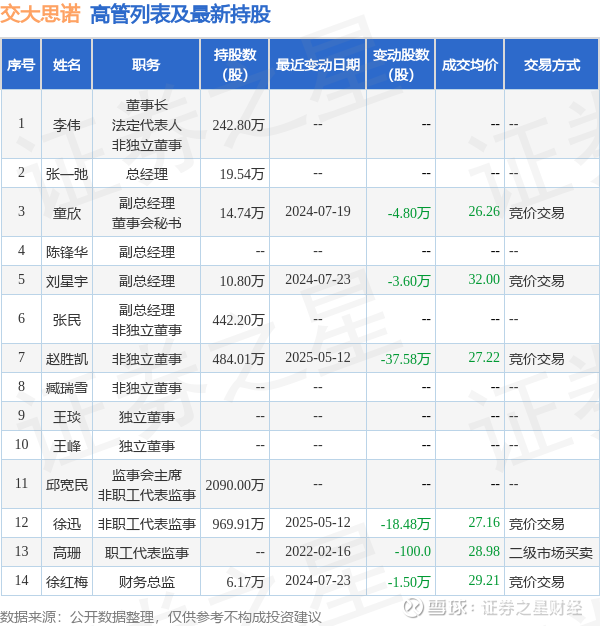The image size is (600, 626).
Task: Click the average price 27.16
Action: tap(484, 522)
